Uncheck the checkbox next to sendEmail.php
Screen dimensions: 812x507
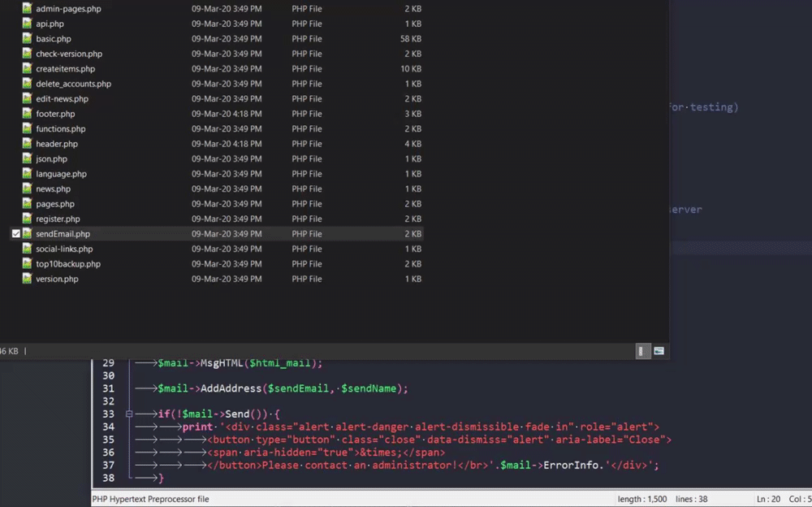pyautogui.click(x=15, y=233)
